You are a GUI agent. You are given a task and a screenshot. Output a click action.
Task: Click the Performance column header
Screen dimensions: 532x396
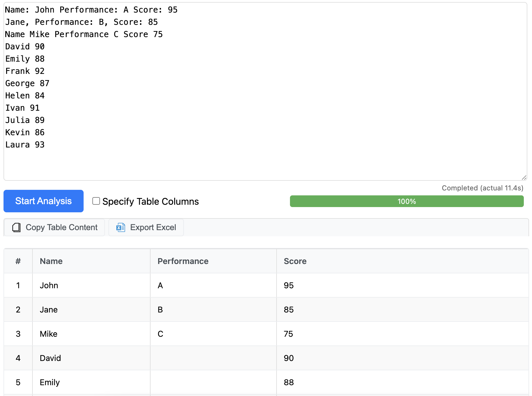[x=183, y=261]
